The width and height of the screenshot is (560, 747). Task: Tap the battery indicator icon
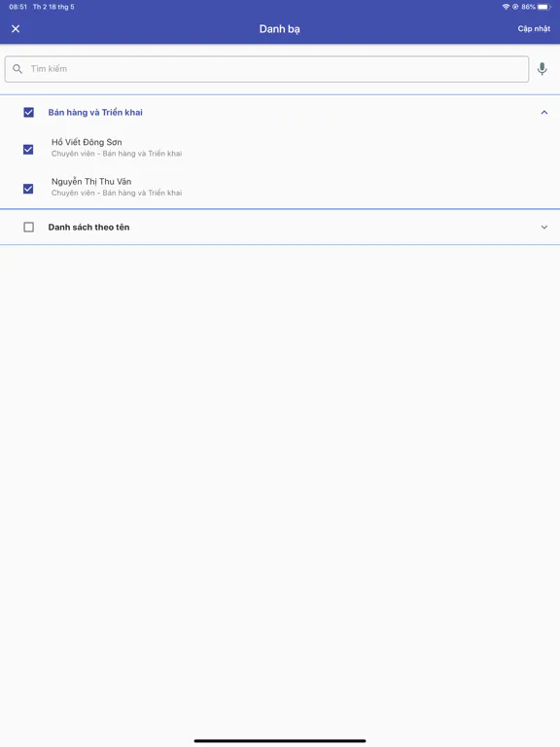click(544, 7)
